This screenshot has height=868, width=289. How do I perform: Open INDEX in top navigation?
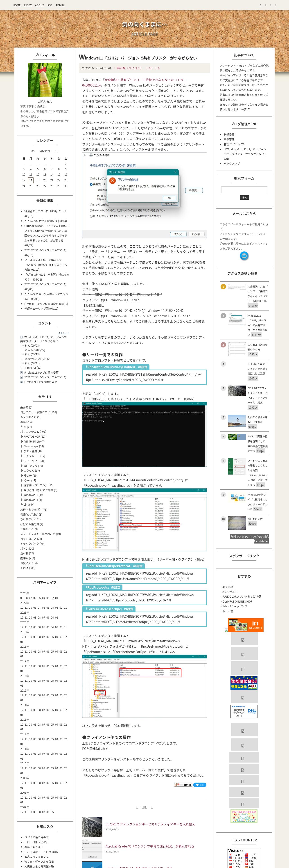coord(28,5)
